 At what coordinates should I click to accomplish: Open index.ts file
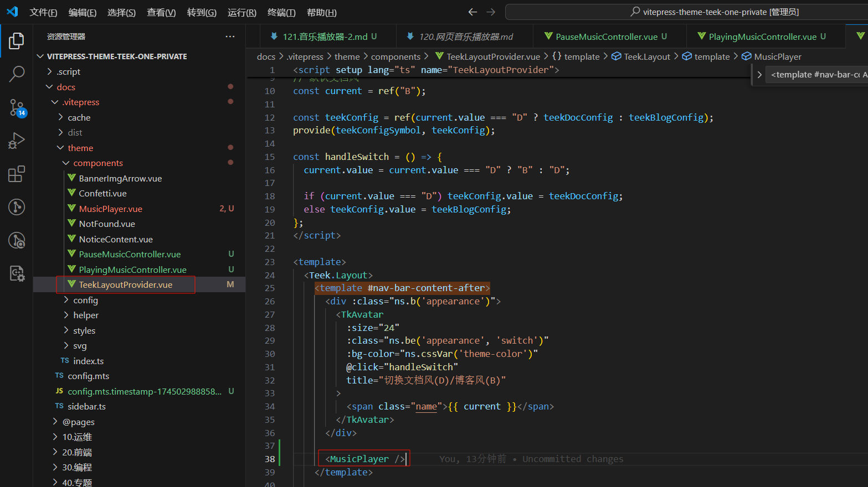(89, 361)
